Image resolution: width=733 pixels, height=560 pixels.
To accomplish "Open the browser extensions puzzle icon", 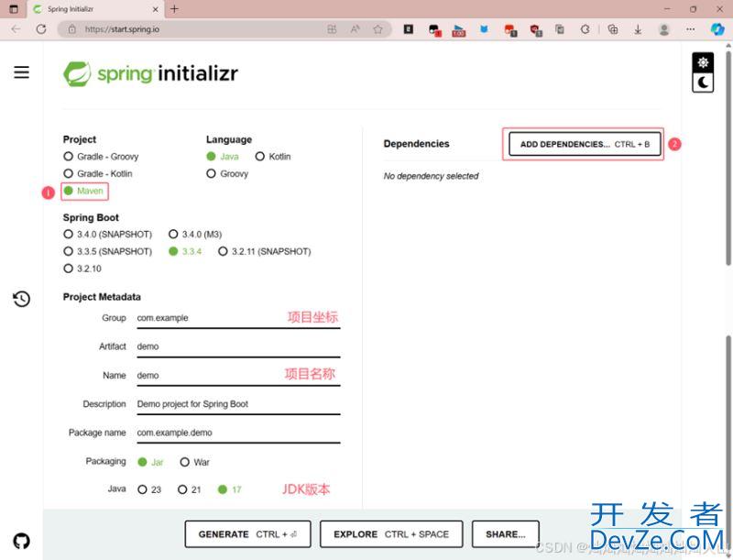I will click(x=585, y=29).
